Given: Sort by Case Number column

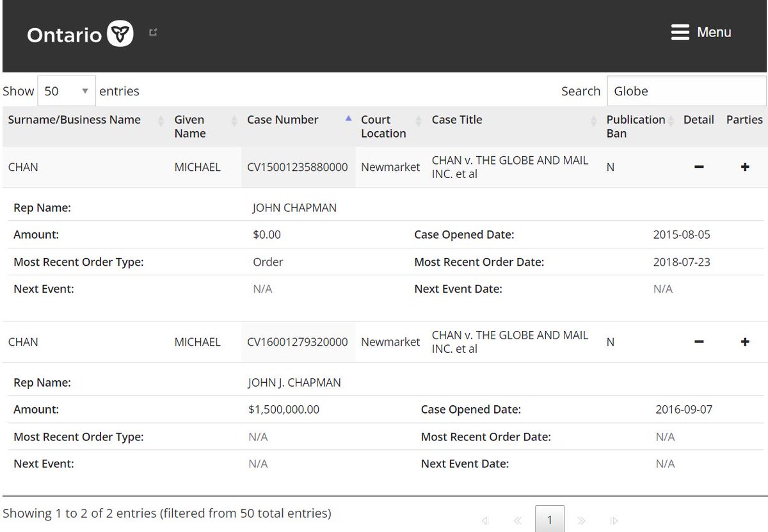Looking at the screenshot, I should pyautogui.click(x=298, y=127).
